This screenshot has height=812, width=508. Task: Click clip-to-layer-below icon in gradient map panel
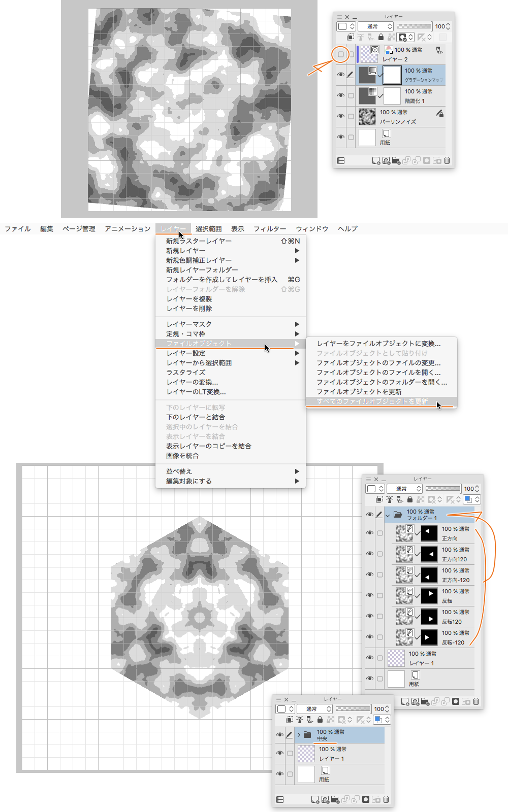[351, 37]
